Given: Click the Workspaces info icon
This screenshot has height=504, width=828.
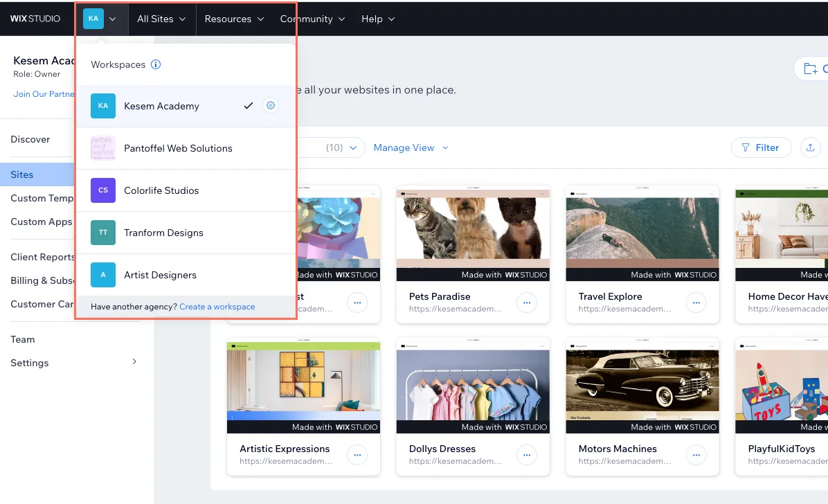Looking at the screenshot, I should (x=156, y=64).
